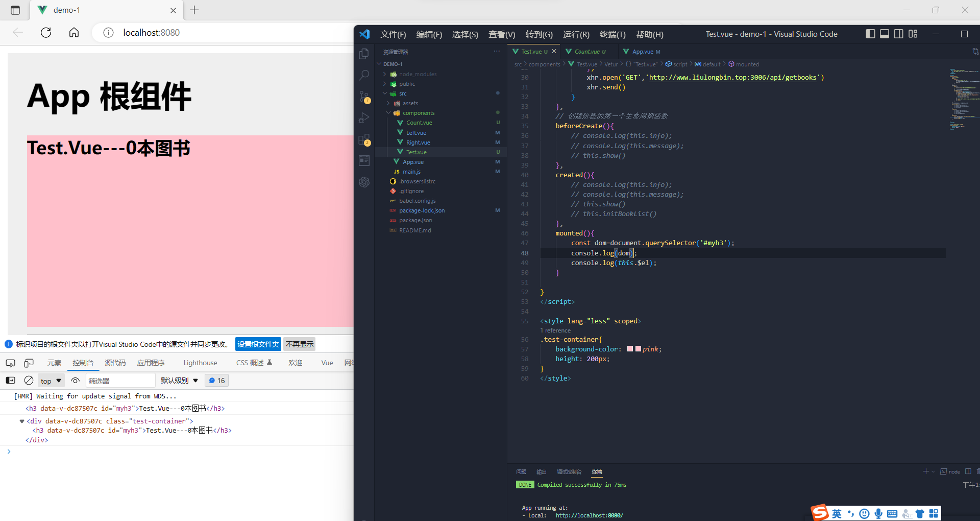Viewport: 980px width, 521px height.
Task: Open the Sogou soft keyboard icon
Action: pos(892,514)
